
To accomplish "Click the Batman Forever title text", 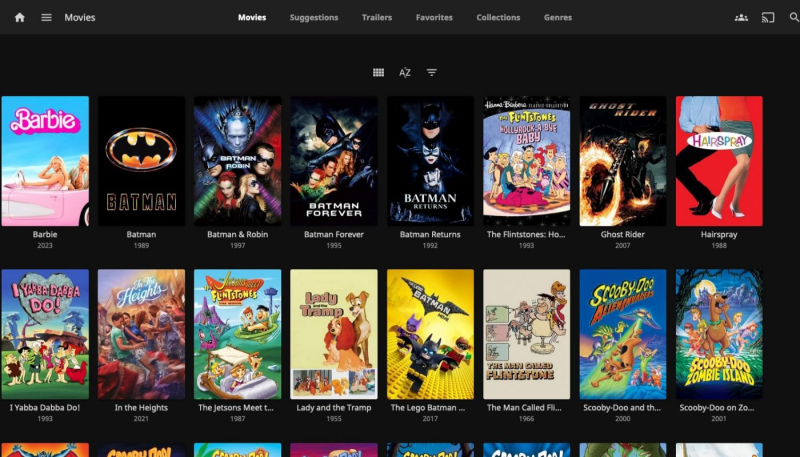I will pyautogui.click(x=334, y=235).
